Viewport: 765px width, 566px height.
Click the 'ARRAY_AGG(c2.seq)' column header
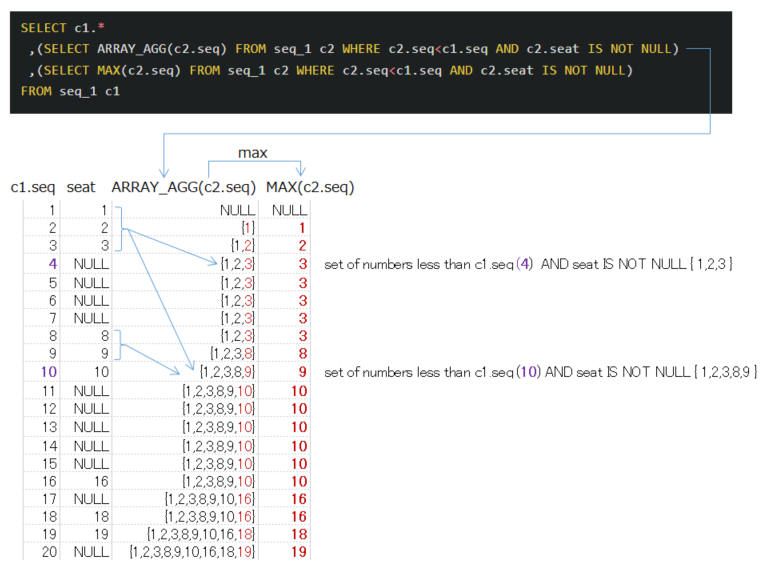click(x=183, y=187)
